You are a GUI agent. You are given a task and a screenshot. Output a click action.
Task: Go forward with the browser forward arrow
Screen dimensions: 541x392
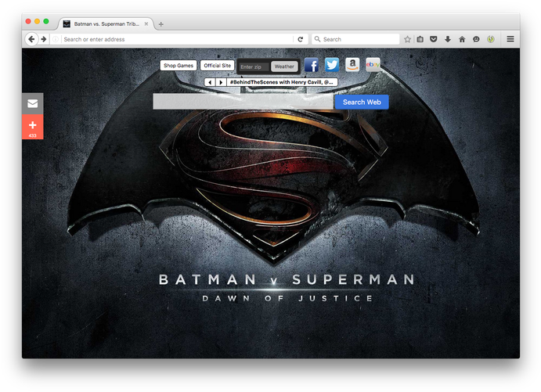44,39
